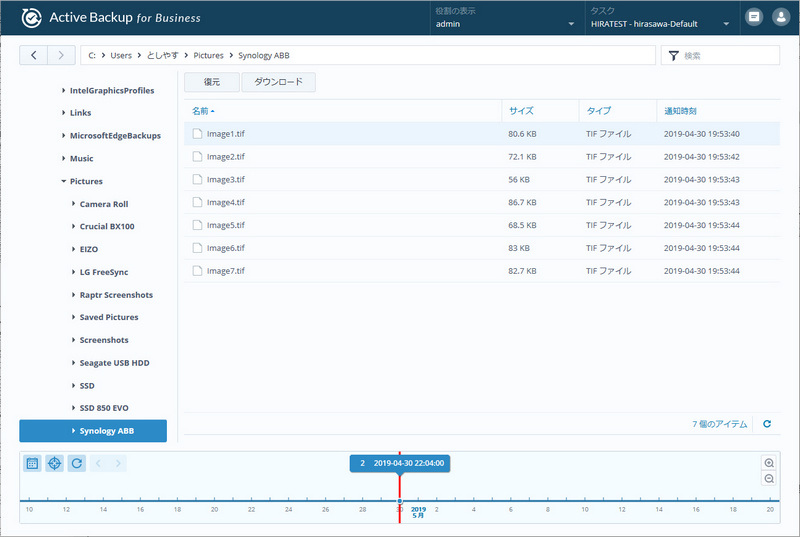Expand the Music folder arrow
This screenshot has height=537, width=800.
point(63,159)
